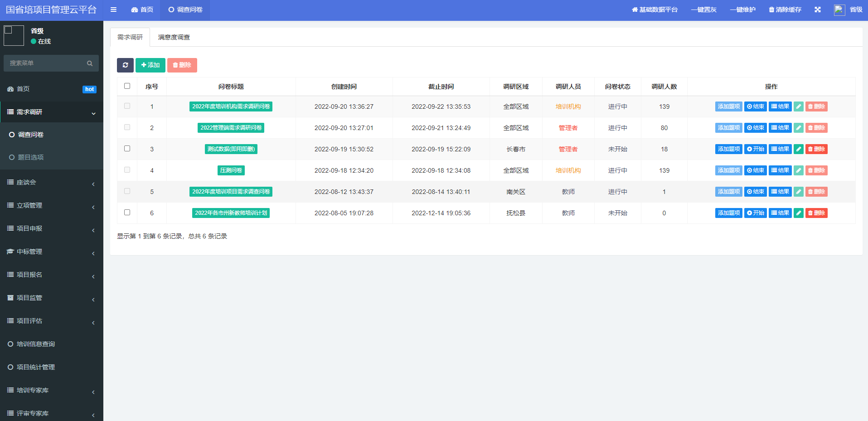The width and height of the screenshot is (868, 421).
Task: Click the green 添加 button
Action: click(x=150, y=65)
